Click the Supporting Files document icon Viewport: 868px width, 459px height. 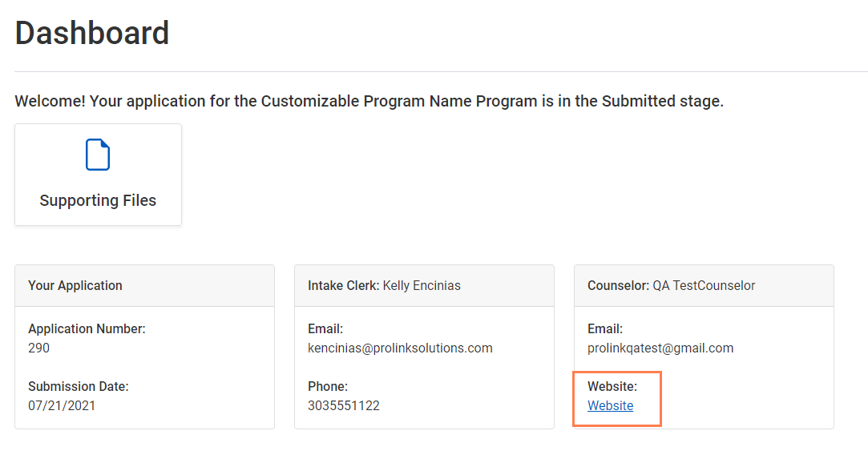98,155
